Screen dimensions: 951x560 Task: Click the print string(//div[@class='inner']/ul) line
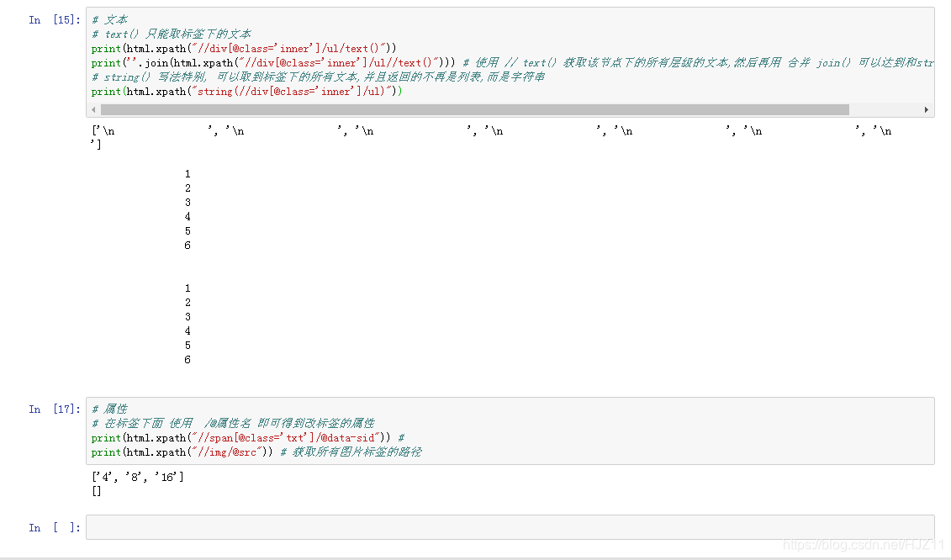pyautogui.click(x=247, y=92)
